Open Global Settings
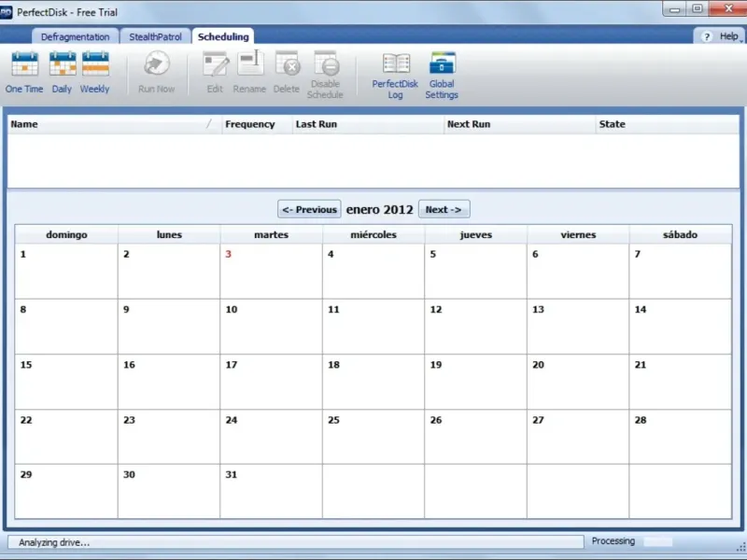Viewport: 747px width, 560px height. point(442,75)
